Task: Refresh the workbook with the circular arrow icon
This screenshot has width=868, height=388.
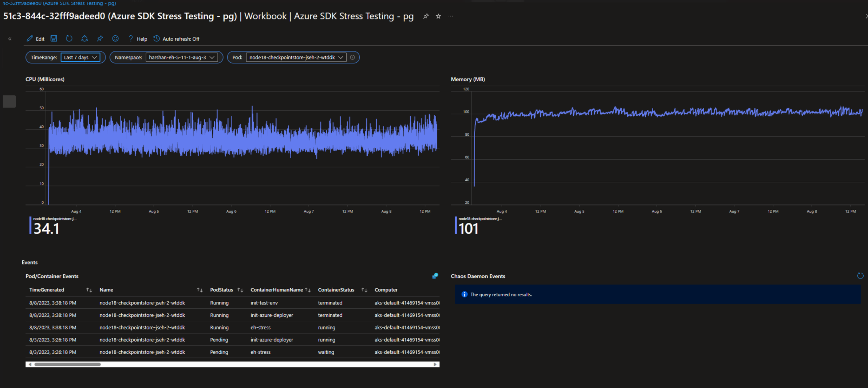Action: [x=69, y=39]
